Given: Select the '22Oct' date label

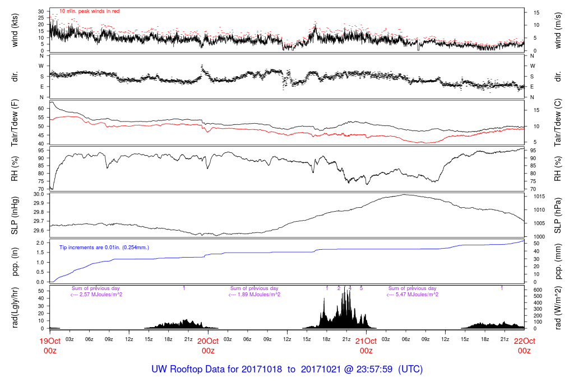Looking at the screenshot, I should [x=525, y=341].
